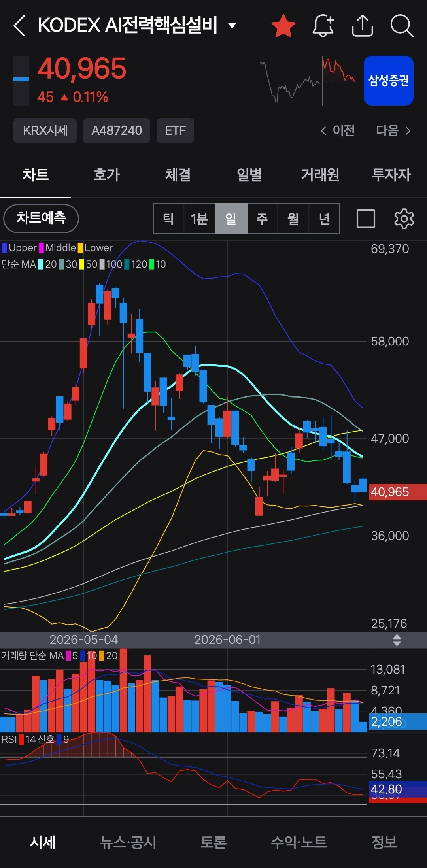Expand chart to fullscreen square icon

pos(366,219)
